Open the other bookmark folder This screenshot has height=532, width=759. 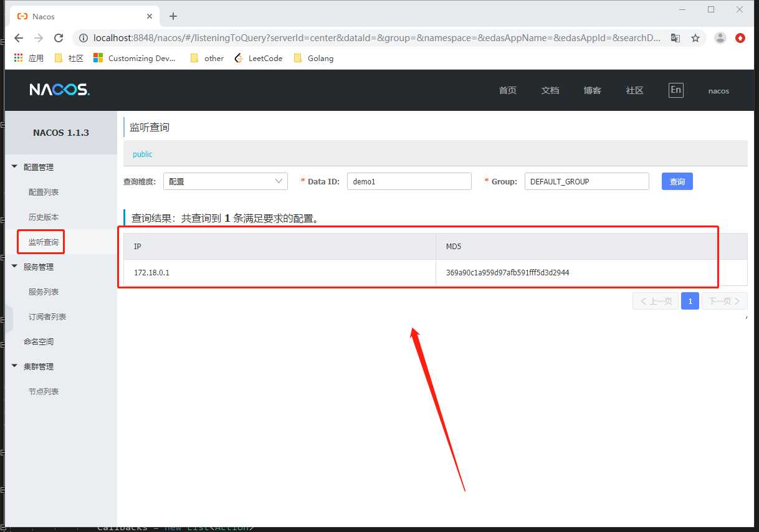[x=207, y=58]
